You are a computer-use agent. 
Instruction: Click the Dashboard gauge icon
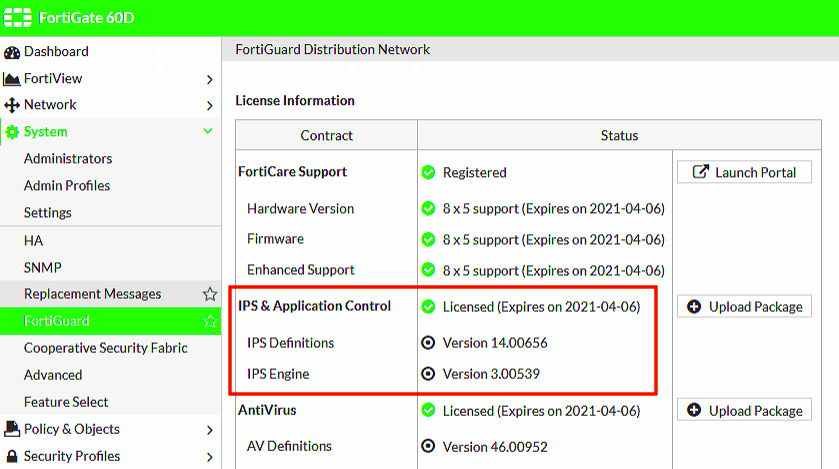tap(12, 52)
